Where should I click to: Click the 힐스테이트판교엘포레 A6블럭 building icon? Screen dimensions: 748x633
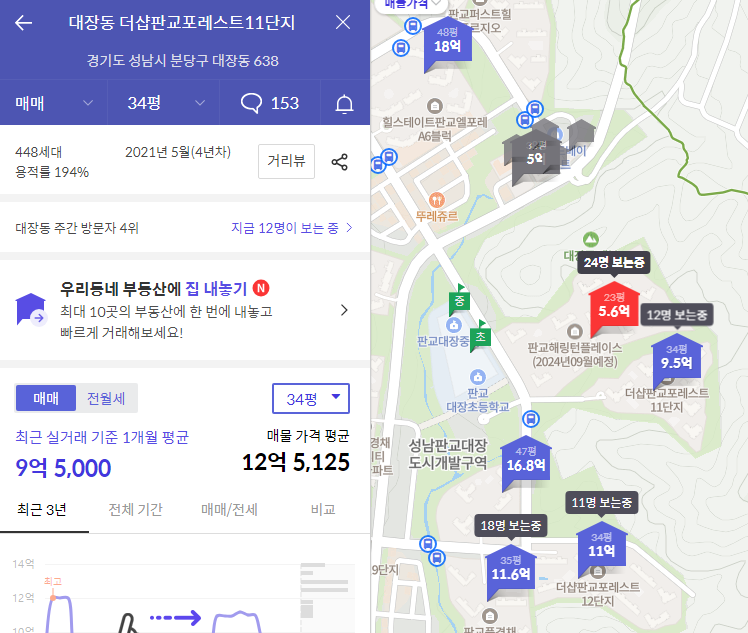(x=434, y=106)
